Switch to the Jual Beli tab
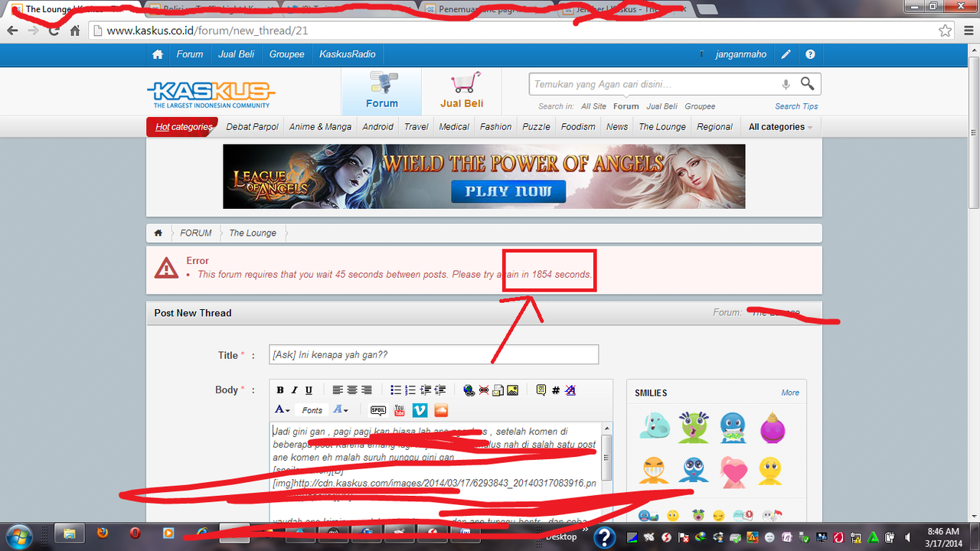The height and width of the screenshot is (551, 980). (462, 91)
